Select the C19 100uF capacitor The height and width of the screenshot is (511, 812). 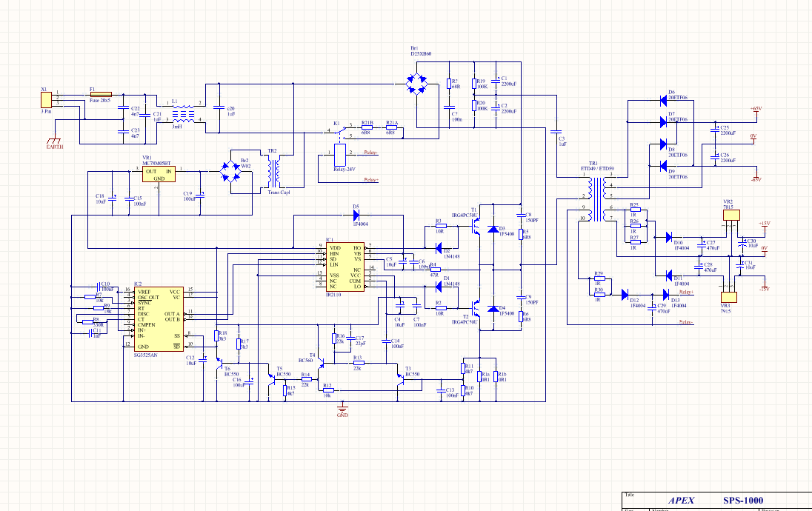tap(201, 196)
